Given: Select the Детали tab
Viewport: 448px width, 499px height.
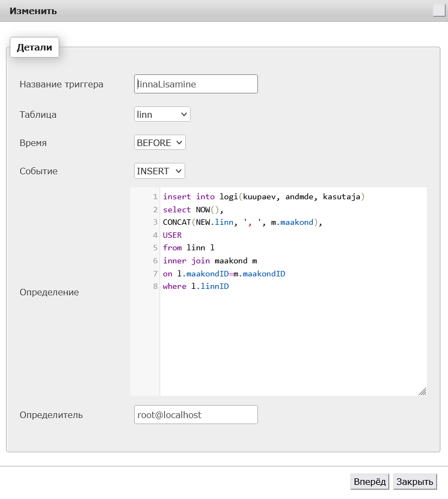Looking at the screenshot, I should tap(34, 47).
